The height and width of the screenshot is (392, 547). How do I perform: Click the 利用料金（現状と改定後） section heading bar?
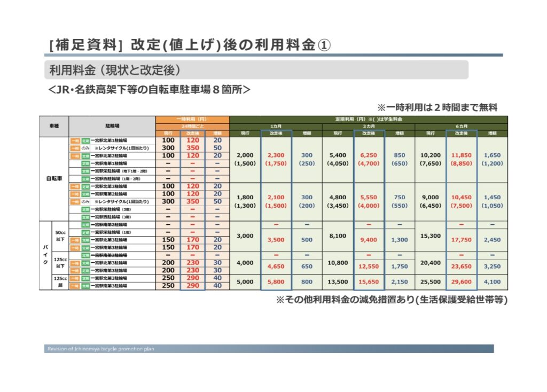point(256,70)
